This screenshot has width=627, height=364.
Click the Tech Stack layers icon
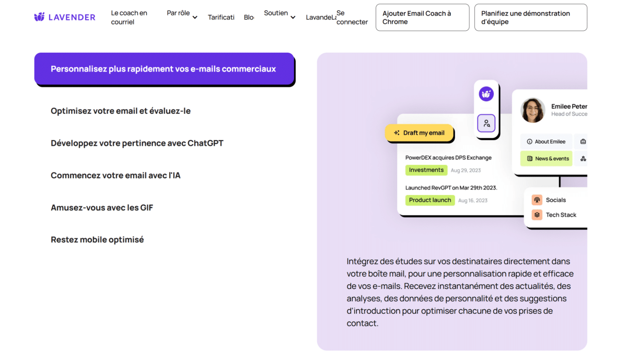[x=537, y=215]
